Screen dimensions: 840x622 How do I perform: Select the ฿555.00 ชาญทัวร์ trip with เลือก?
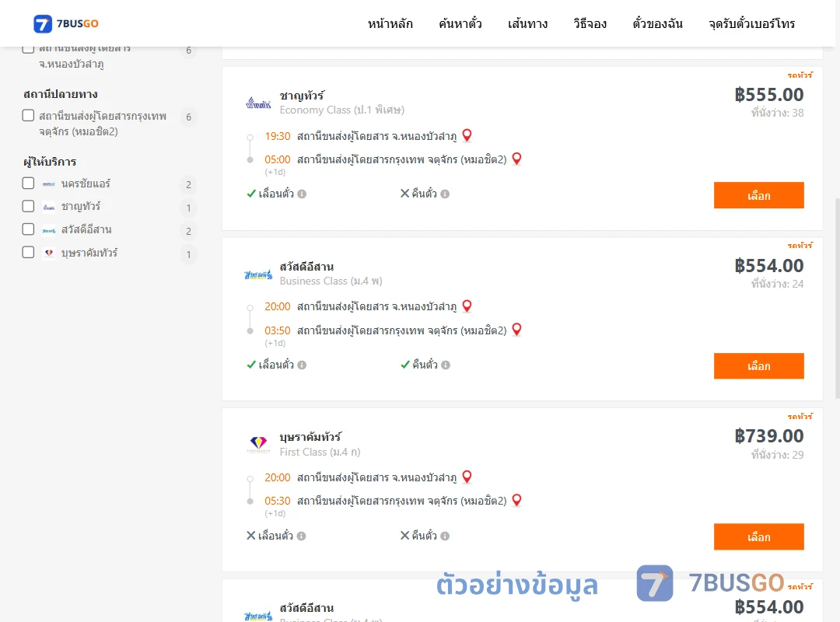pos(758,195)
